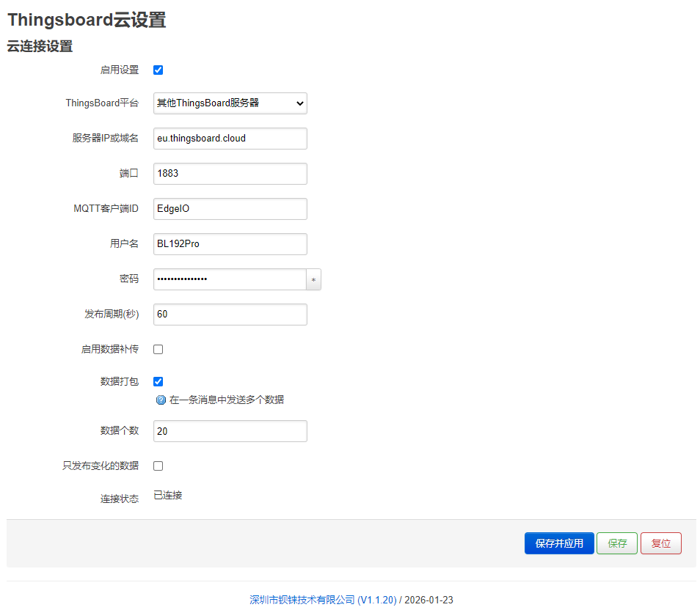Click the MQTT客户端ID field

(230, 209)
